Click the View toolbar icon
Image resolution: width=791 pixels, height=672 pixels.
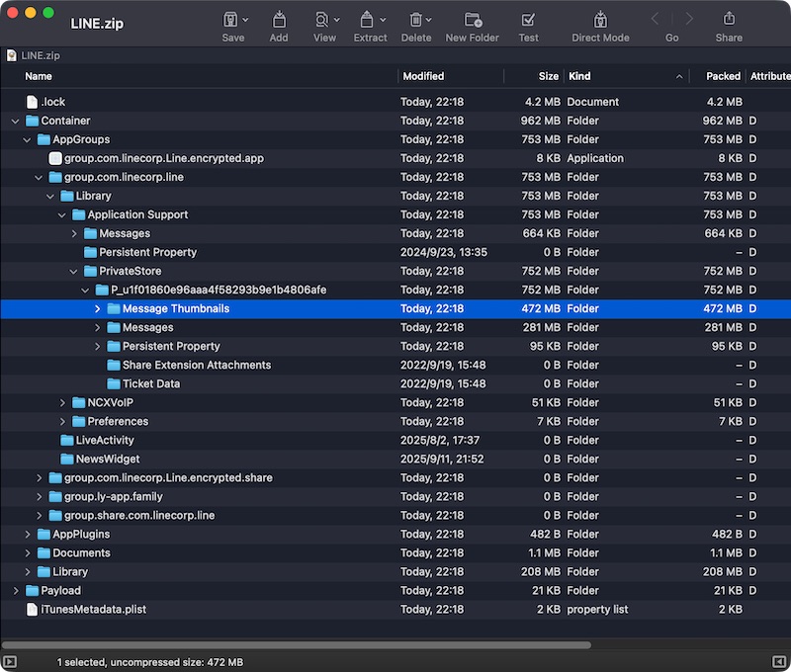click(x=321, y=20)
